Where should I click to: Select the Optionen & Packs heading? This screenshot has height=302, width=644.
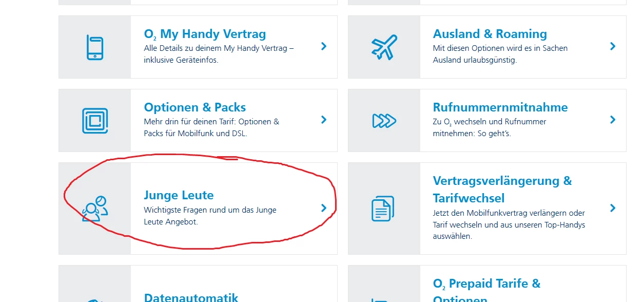point(194,108)
